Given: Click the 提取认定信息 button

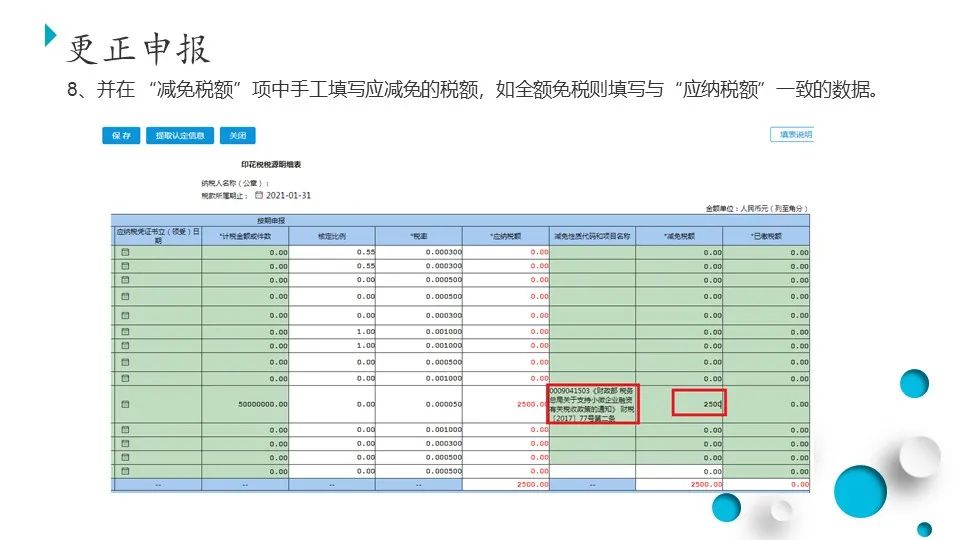Looking at the screenshot, I should 179,135.
